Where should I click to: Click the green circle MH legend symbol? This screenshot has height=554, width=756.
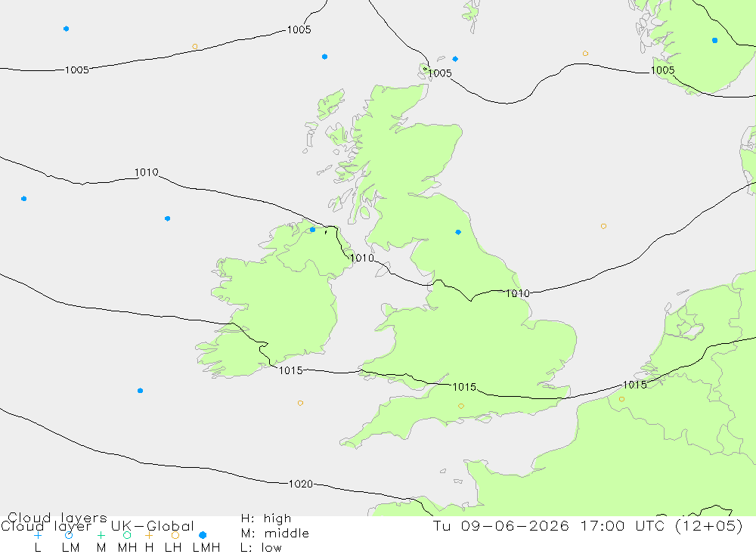[x=127, y=535]
